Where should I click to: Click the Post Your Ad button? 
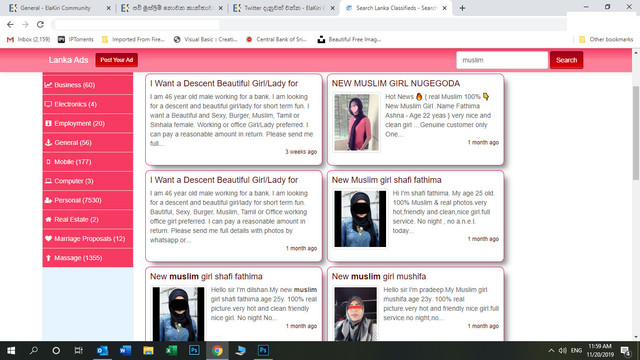(117, 60)
